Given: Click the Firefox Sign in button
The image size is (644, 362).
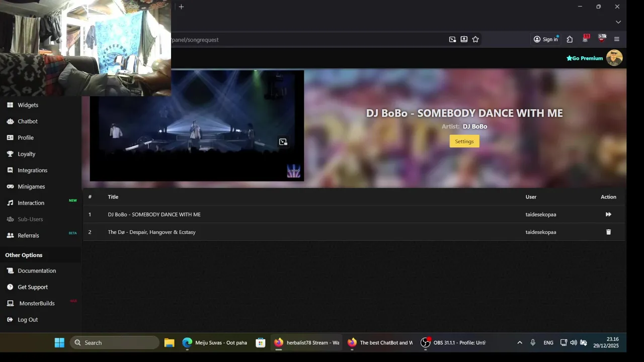Looking at the screenshot, I should (545, 39).
